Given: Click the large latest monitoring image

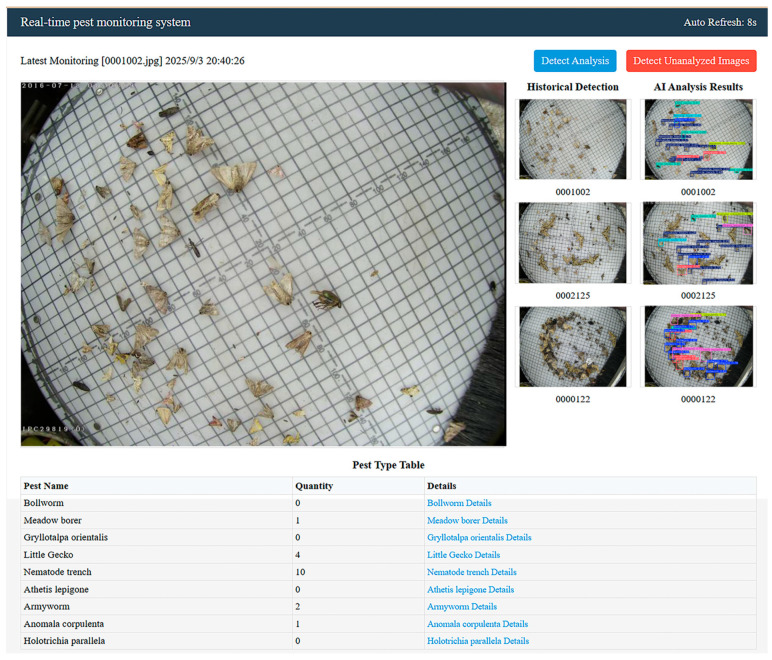Looking at the screenshot, I should (x=263, y=264).
